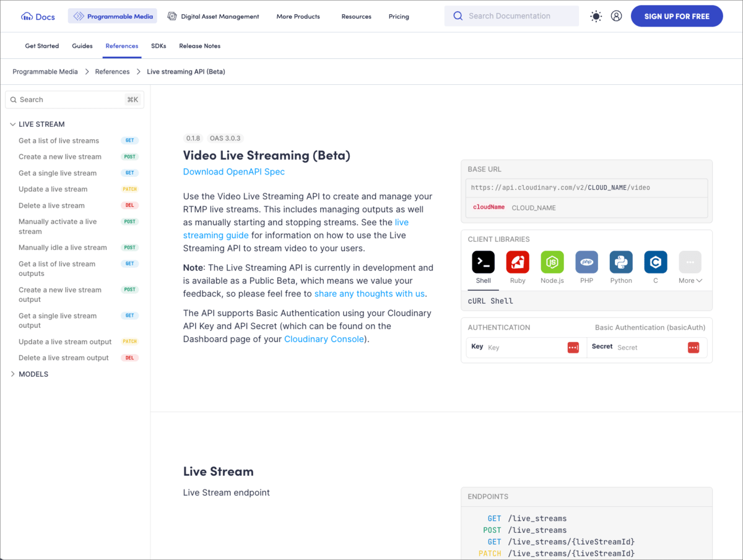Switch to the References tab

(122, 46)
